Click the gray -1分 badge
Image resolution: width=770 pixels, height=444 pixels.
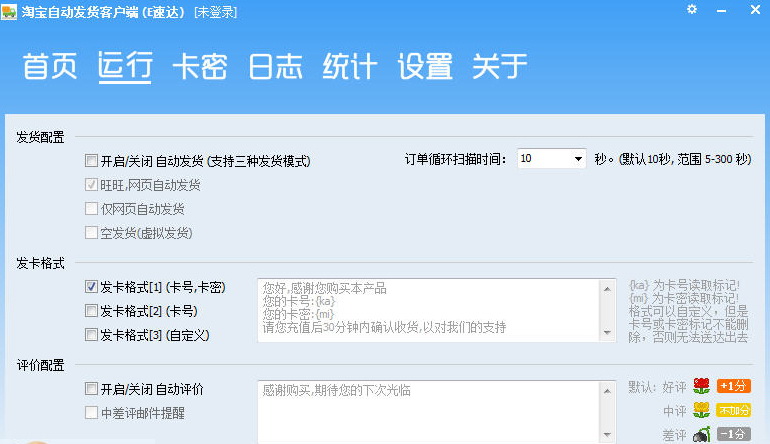[734, 434]
